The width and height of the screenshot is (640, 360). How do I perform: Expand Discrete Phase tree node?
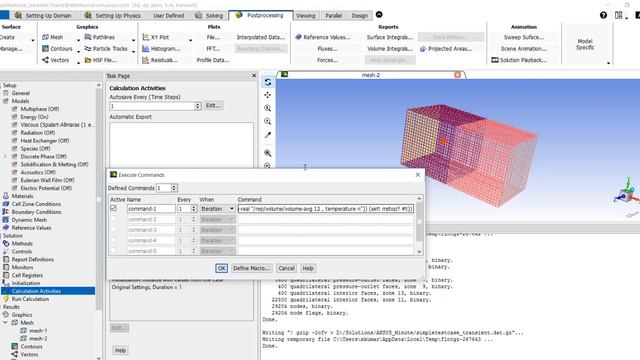coord(5,156)
